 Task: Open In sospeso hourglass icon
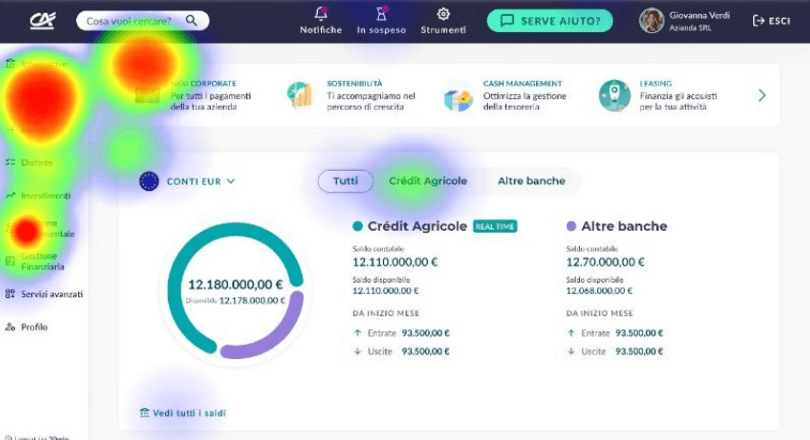pos(381,13)
